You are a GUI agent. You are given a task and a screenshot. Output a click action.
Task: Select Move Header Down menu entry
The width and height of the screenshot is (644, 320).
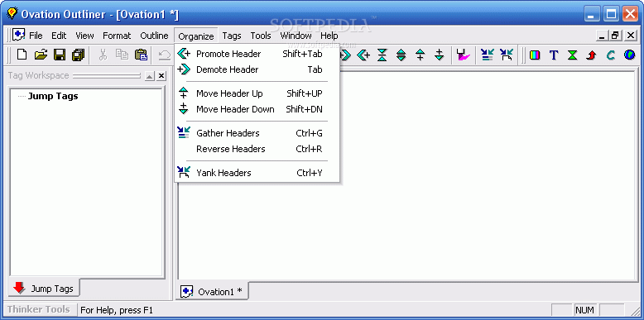(x=257, y=109)
